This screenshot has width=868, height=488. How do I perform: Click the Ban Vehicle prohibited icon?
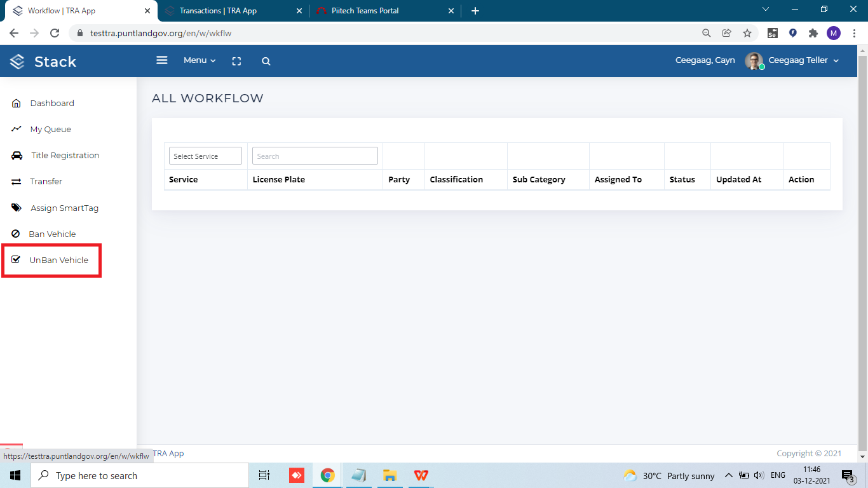tap(16, 234)
